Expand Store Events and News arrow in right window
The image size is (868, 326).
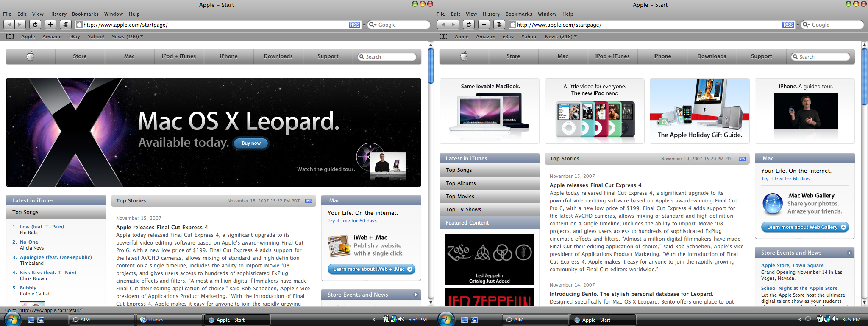[x=849, y=253]
